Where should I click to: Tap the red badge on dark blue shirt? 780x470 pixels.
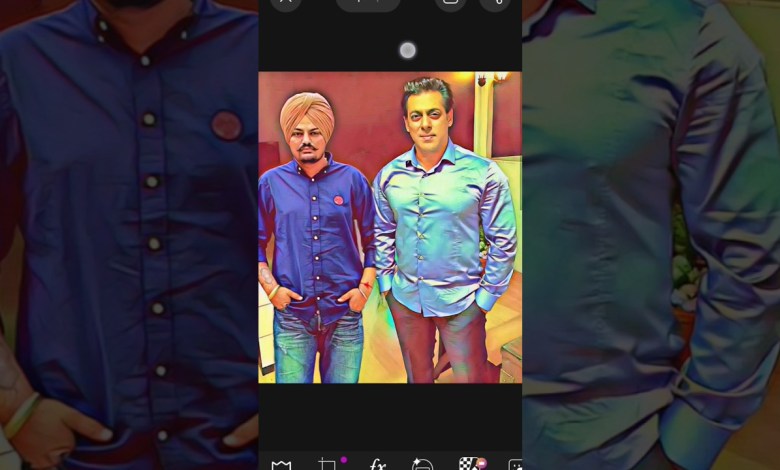point(338,200)
